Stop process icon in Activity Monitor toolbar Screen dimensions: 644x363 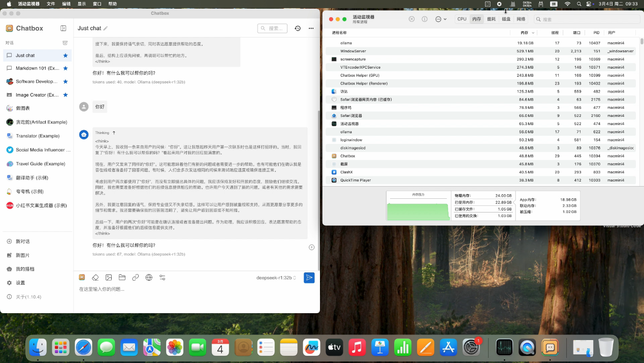tap(411, 19)
